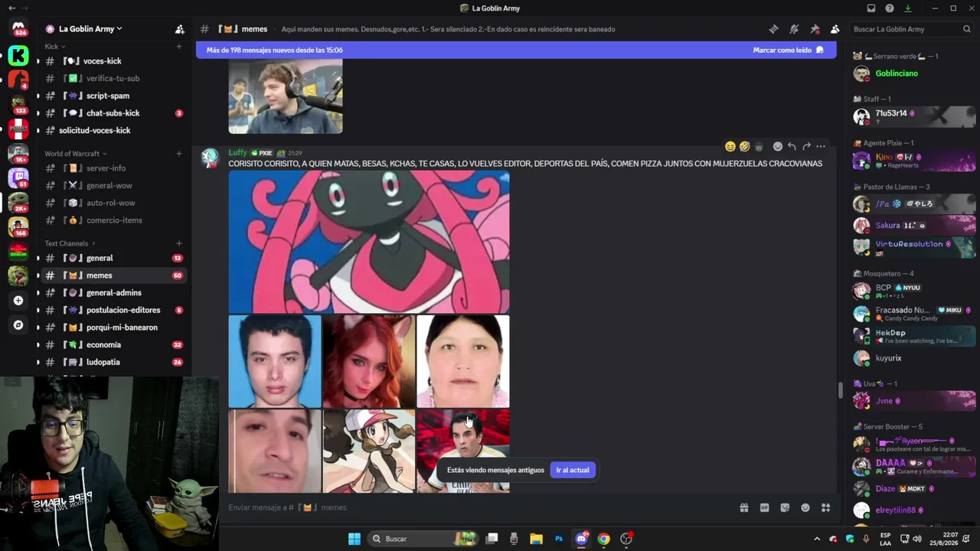The image size is (980, 551).
Task: Open the verifica-tu-sub channel
Action: [113, 78]
